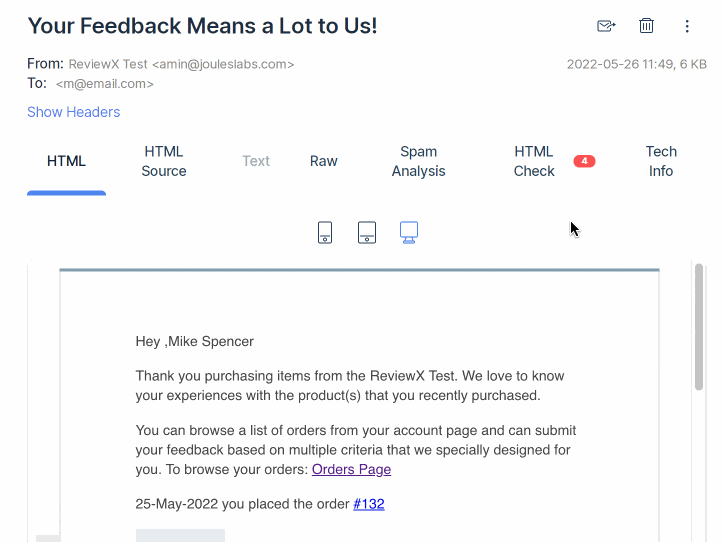Screen dimensions: 724x542
Task: Click the forward email envelope icon
Action: (606, 26)
